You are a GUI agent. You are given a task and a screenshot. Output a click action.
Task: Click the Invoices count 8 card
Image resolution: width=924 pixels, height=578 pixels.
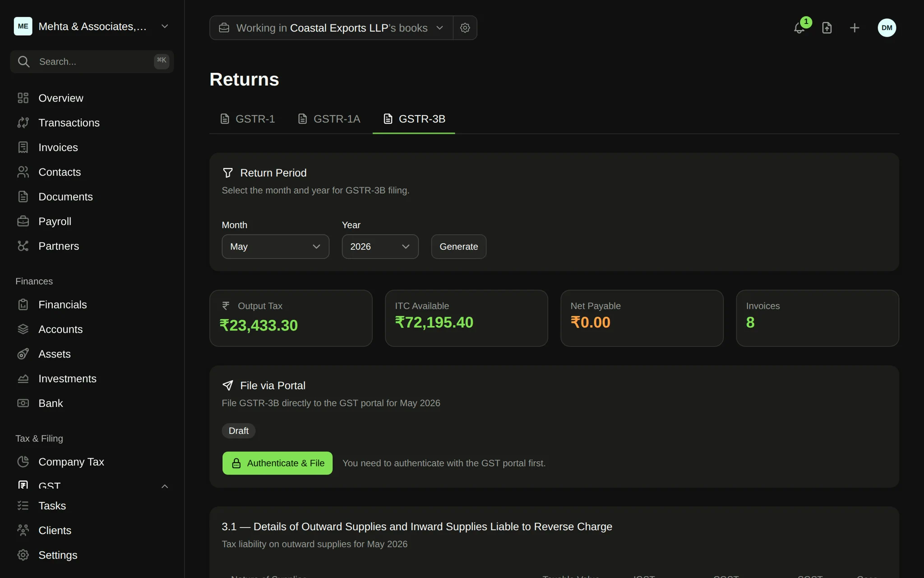pyautogui.click(x=818, y=318)
